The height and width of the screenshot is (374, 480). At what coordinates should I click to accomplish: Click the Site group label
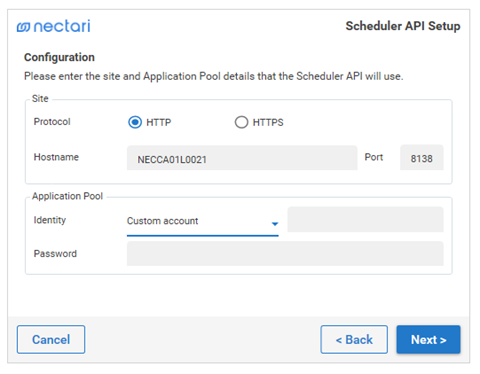coord(40,99)
